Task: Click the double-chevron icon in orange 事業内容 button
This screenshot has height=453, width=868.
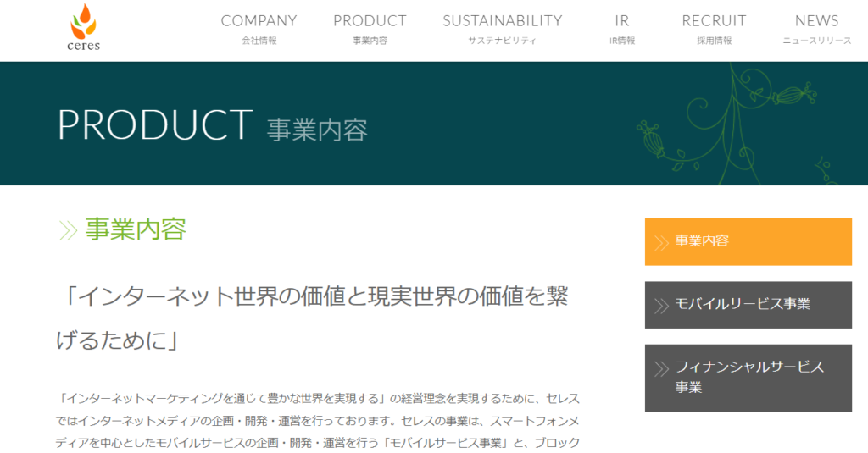Action: point(661,241)
